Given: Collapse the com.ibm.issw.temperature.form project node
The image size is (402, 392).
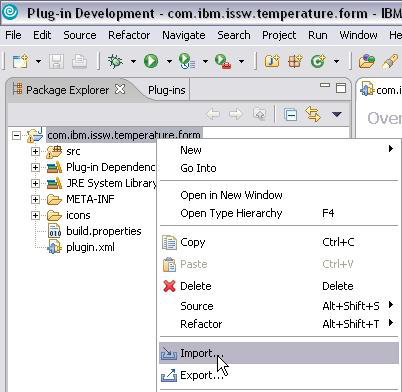Looking at the screenshot, I should tap(16, 135).
